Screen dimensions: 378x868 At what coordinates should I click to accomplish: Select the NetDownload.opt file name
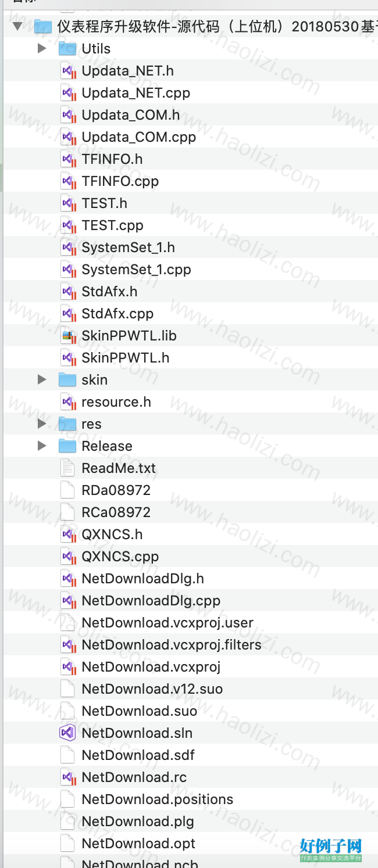click(138, 844)
